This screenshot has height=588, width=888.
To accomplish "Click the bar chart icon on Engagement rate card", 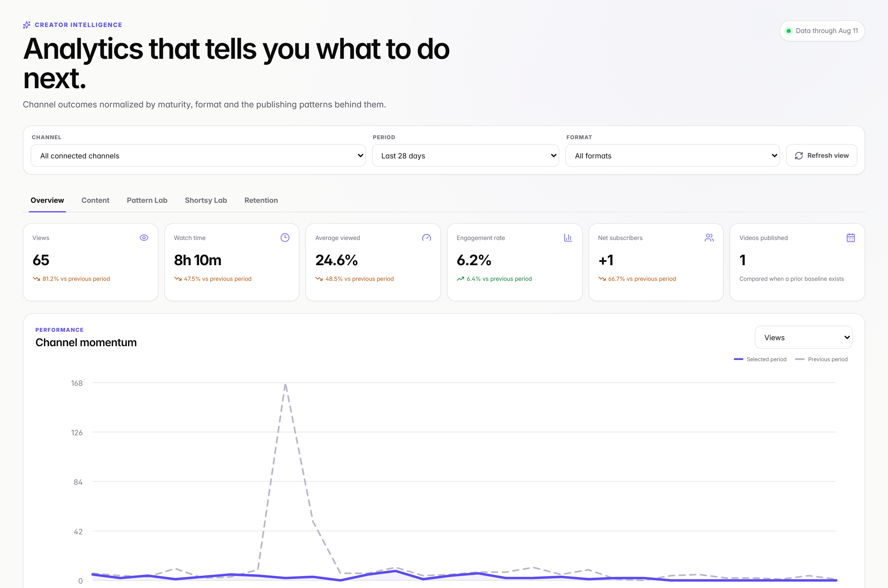I will 568,238.
